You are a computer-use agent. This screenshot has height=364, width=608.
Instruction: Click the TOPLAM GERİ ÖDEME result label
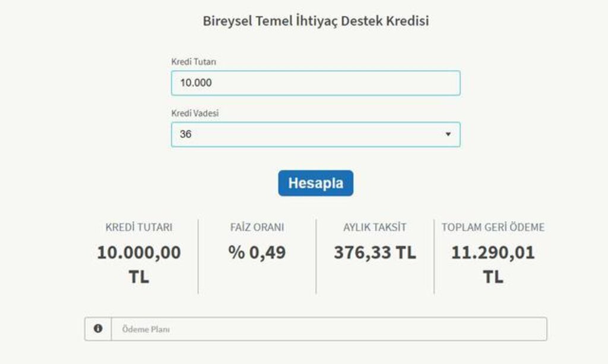(493, 227)
